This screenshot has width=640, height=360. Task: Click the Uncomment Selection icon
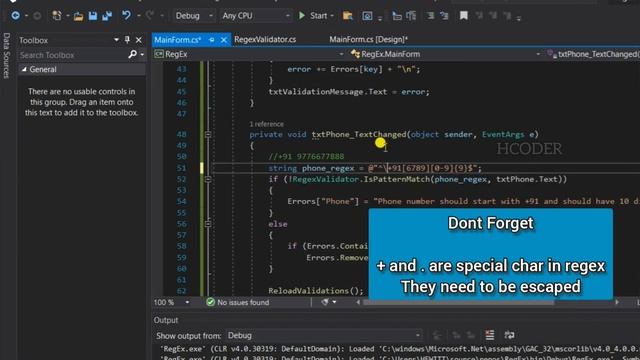click(444, 16)
